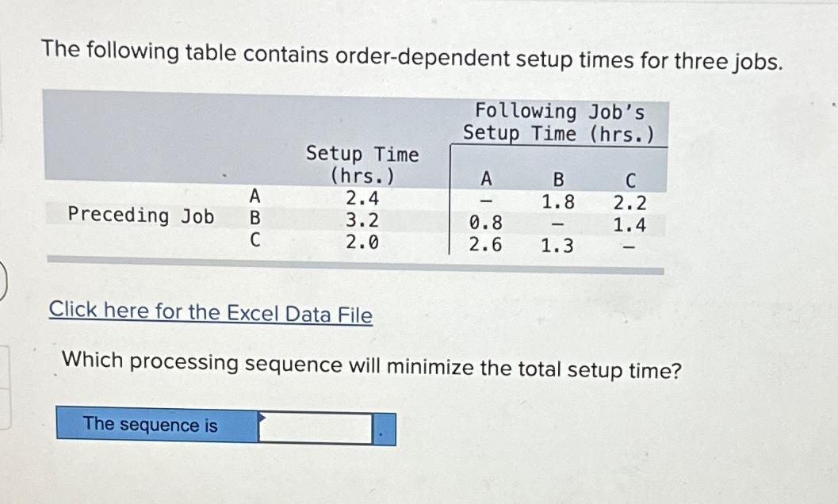Select column header B

tap(557, 178)
